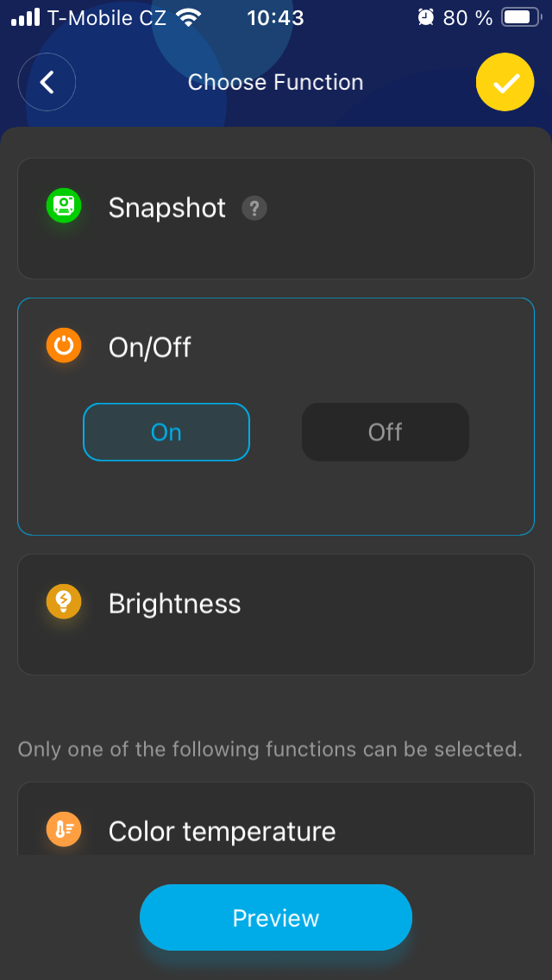552x980 pixels.
Task: Collapse the On/Off function label
Action: (x=150, y=348)
